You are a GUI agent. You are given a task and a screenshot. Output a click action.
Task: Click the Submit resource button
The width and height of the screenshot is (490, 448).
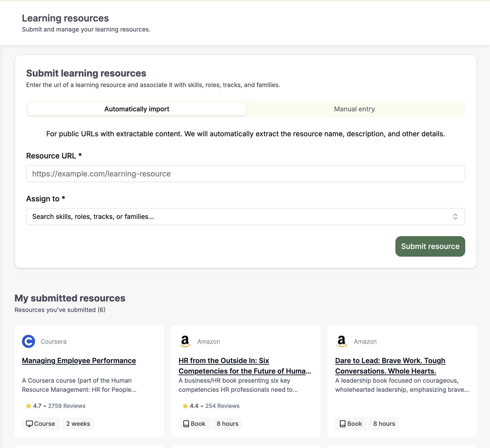430,246
